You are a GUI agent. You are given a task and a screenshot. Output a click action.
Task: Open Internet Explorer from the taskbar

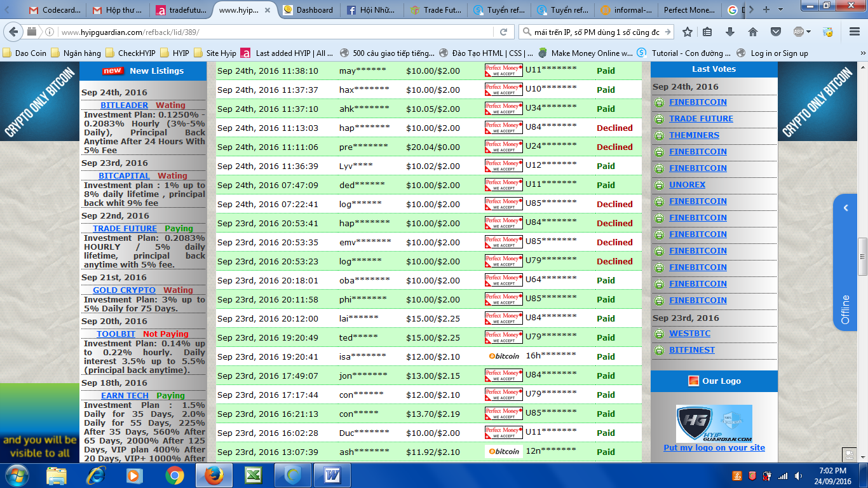click(97, 475)
